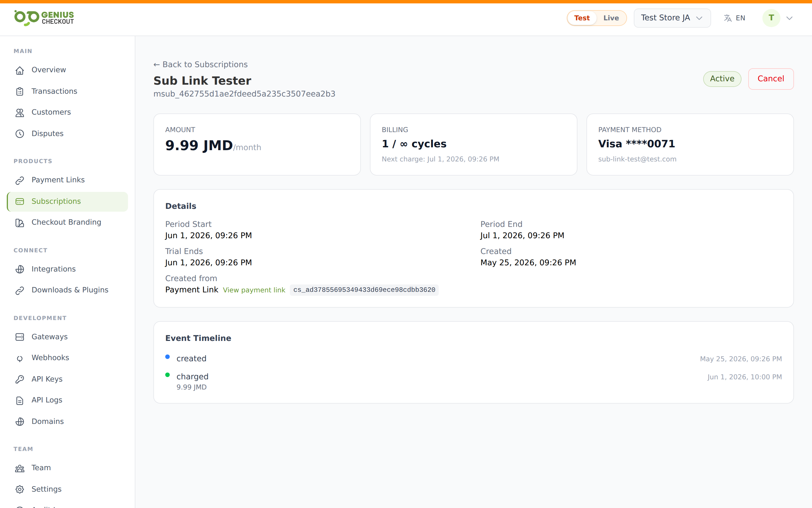Click the Next charge date text
This screenshot has height=508, width=812.
click(440, 159)
